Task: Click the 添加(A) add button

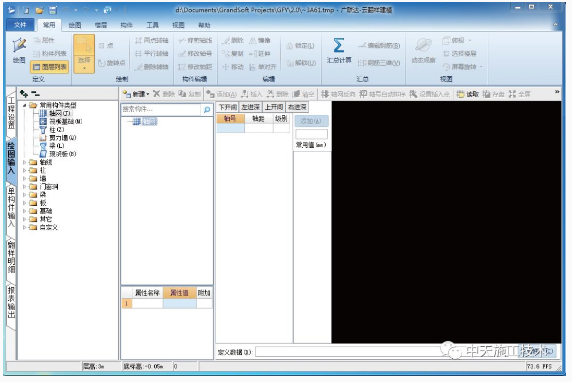Action: (311, 121)
